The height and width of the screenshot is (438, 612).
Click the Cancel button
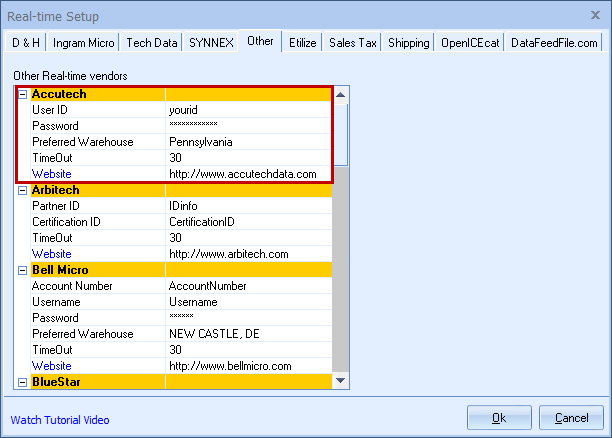[571, 418]
